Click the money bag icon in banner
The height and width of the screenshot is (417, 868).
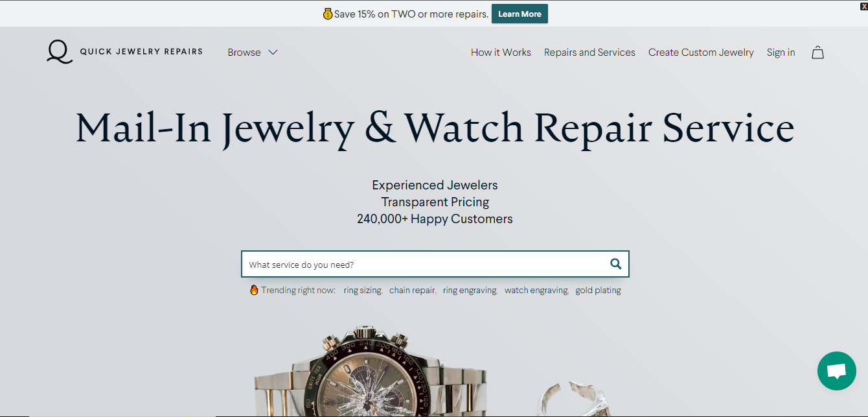[328, 14]
